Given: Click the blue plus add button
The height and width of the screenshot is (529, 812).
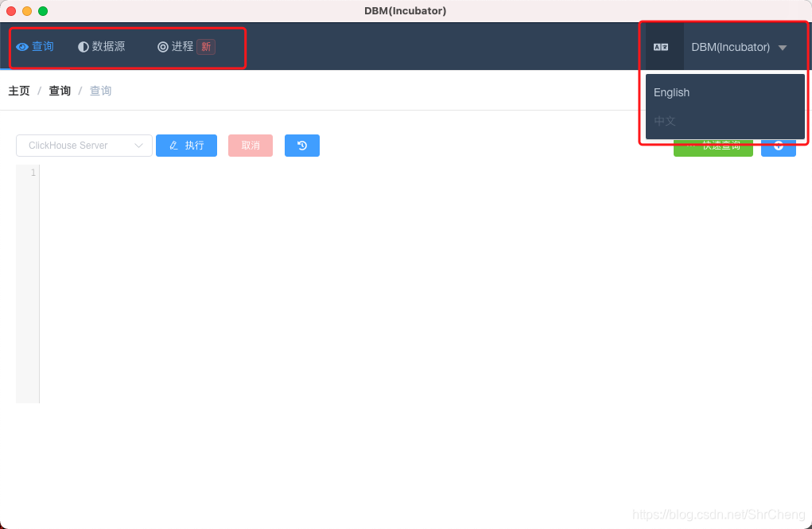Looking at the screenshot, I should pyautogui.click(x=779, y=146).
